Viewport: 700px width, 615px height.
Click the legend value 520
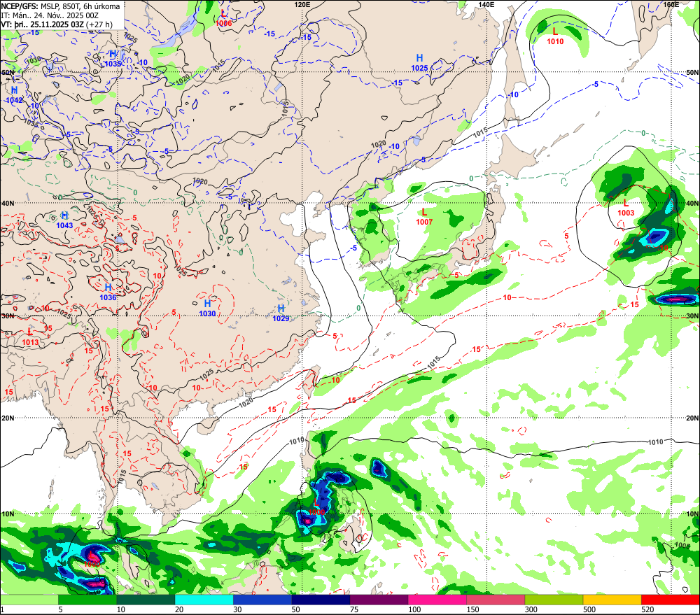pos(647,609)
